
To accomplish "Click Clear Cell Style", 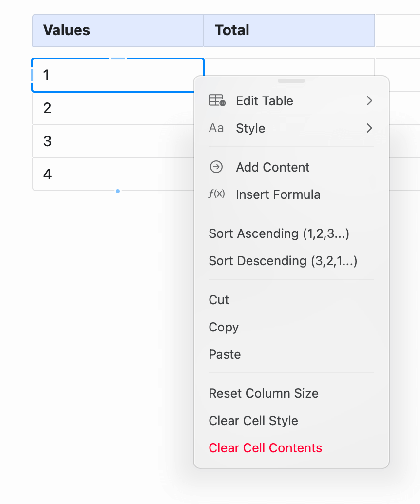I will tap(253, 421).
